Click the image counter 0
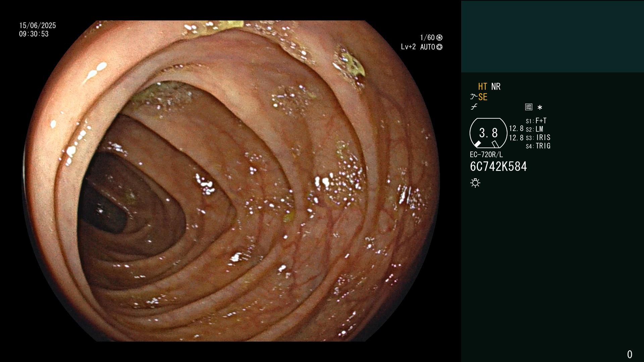The image size is (644, 362). pyautogui.click(x=630, y=354)
